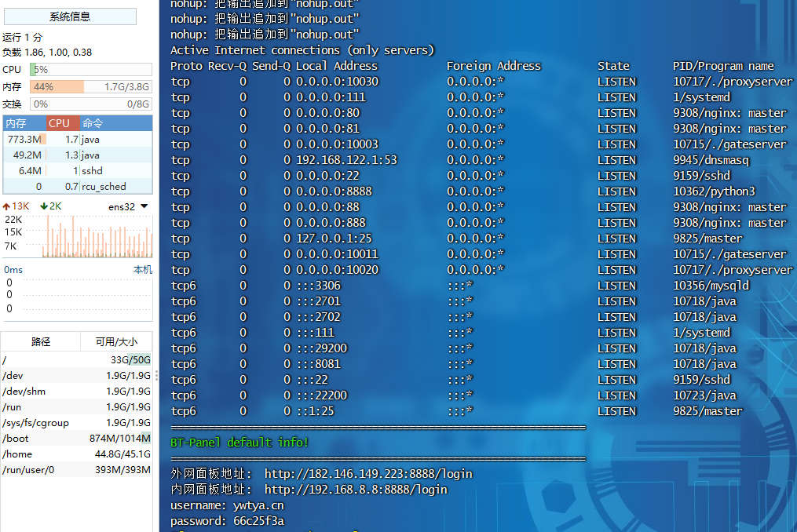
Task: Click tcp6 local address :::8081
Action: click(319, 364)
